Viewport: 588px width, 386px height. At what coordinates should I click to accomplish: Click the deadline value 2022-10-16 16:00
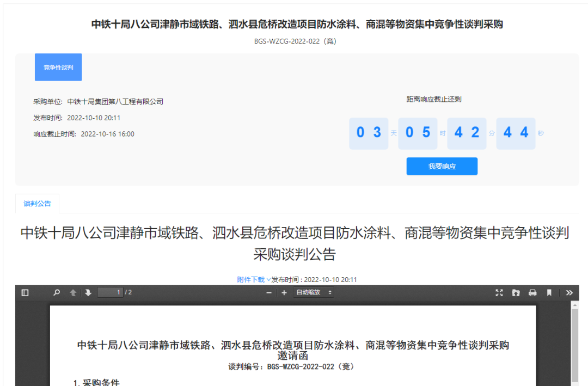[108, 134]
